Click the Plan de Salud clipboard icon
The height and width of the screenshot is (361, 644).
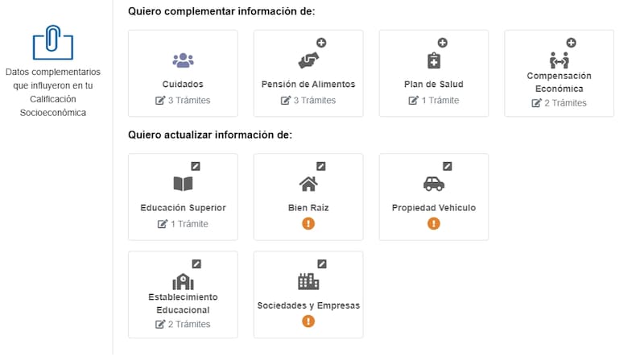[434, 60]
